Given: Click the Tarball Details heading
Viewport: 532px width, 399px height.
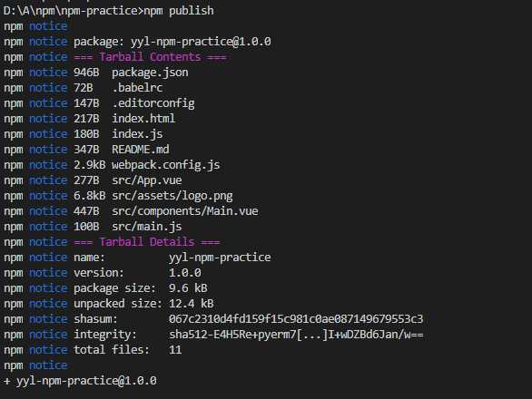Looking at the screenshot, I should coord(147,242).
